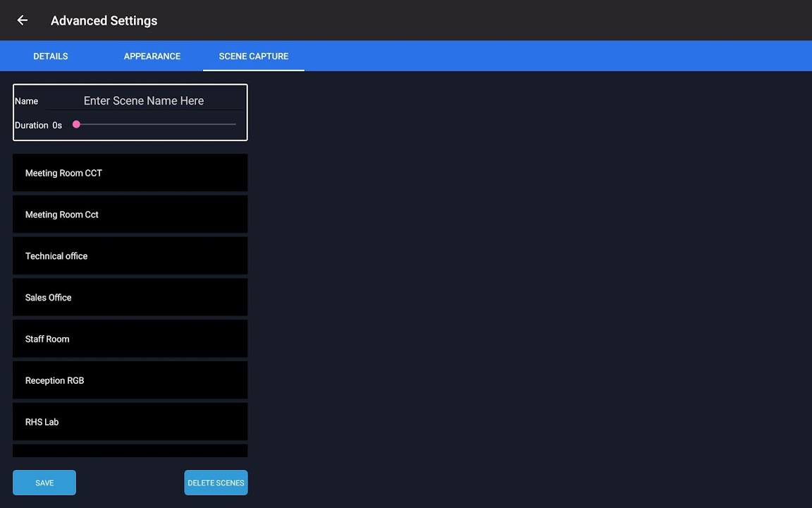Click the back arrow icon
812x508 pixels.
[x=23, y=20]
